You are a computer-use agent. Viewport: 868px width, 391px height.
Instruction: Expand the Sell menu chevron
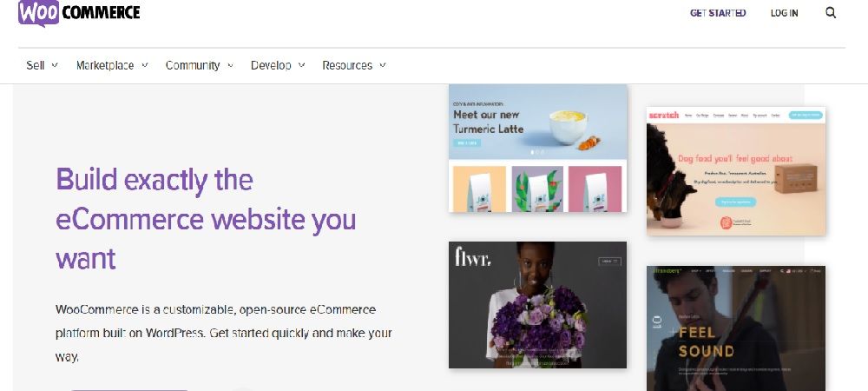[x=55, y=65]
